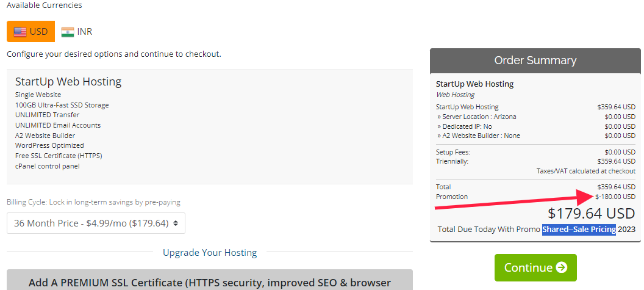Viewport: 644px width, 290px height.
Task: Click Setup Fees row label
Action: click(x=453, y=152)
